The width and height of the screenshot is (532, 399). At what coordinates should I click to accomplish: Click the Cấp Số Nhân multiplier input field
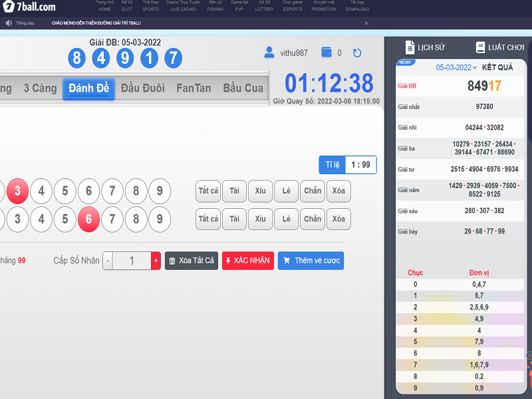pyautogui.click(x=132, y=261)
